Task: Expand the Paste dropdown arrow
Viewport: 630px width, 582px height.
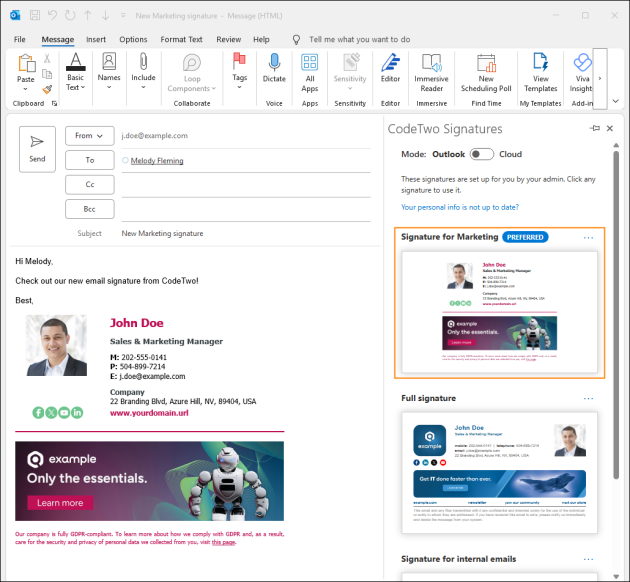Action: (x=26, y=89)
